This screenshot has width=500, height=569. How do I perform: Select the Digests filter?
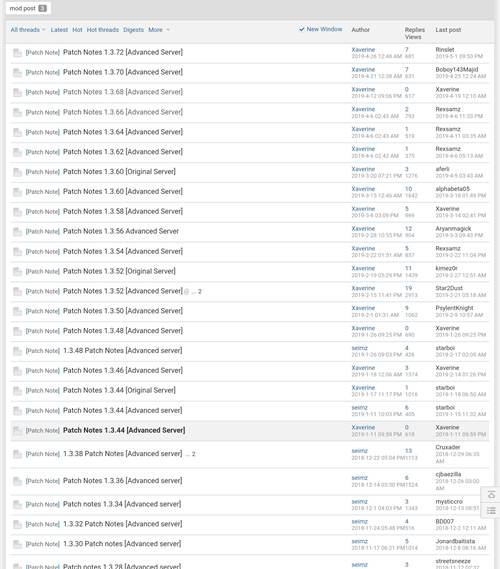click(134, 30)
